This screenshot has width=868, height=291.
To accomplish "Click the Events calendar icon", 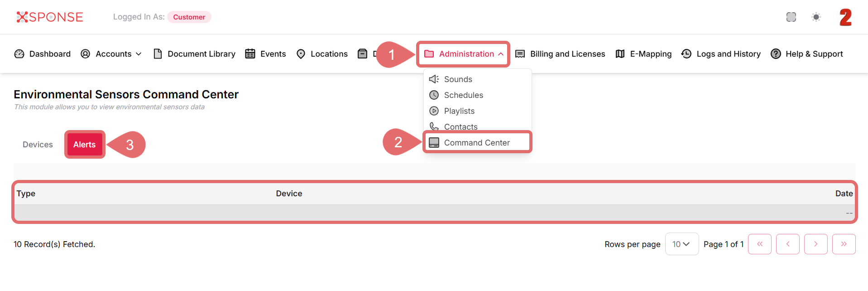I will pyautogui.click(x=250, y=54).
